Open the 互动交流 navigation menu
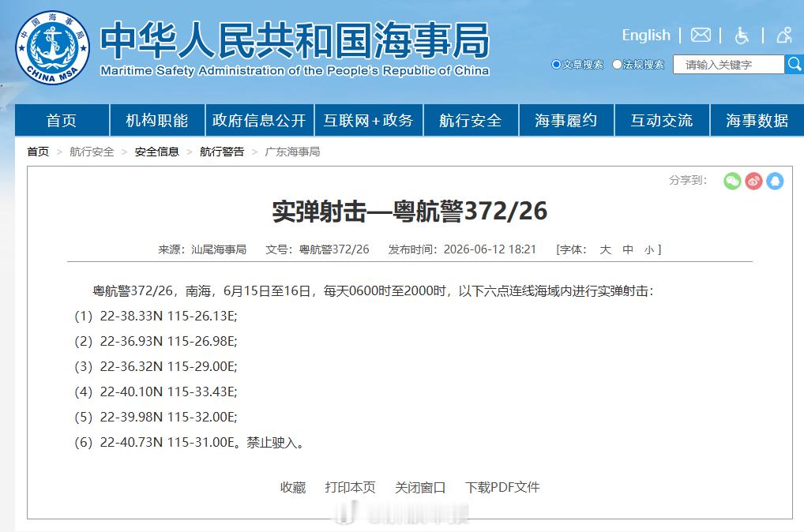 point(662,120)
